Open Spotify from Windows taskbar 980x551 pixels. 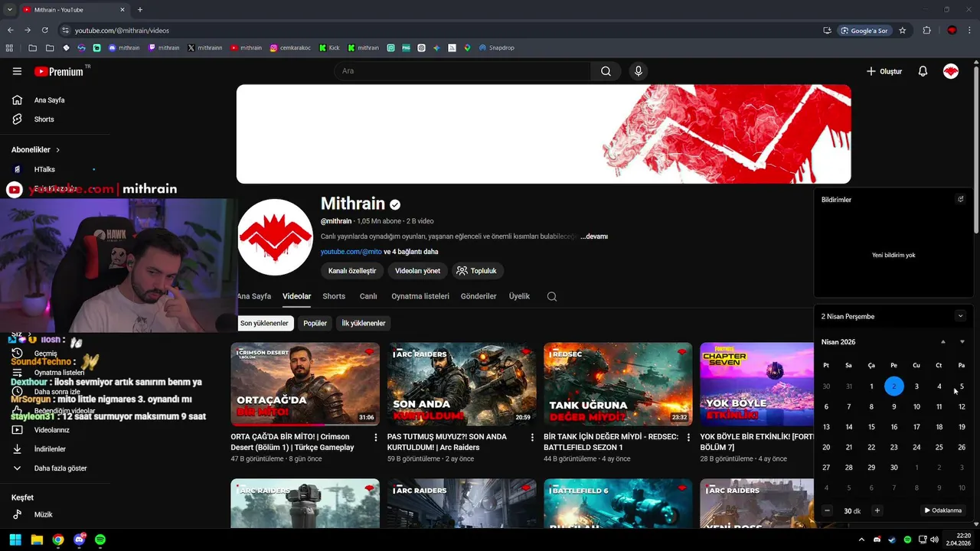point(100,540)
